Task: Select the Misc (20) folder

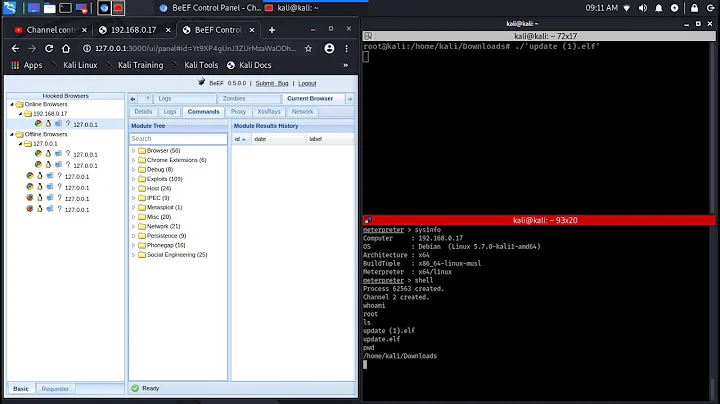Action: [159, 217]
